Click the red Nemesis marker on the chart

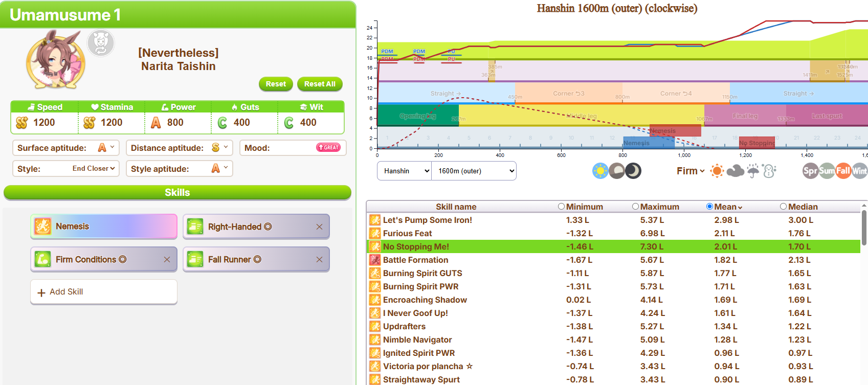[675, 131]
